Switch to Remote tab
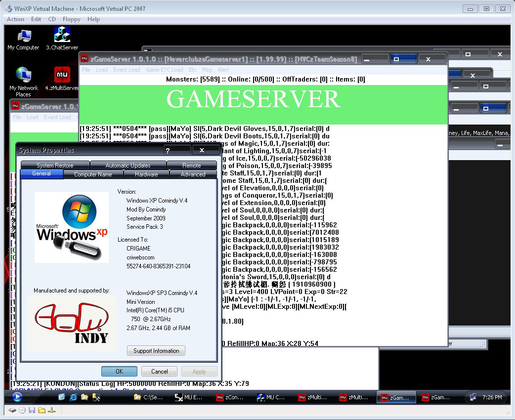This screenshot has height=420, width=515. 191,165
